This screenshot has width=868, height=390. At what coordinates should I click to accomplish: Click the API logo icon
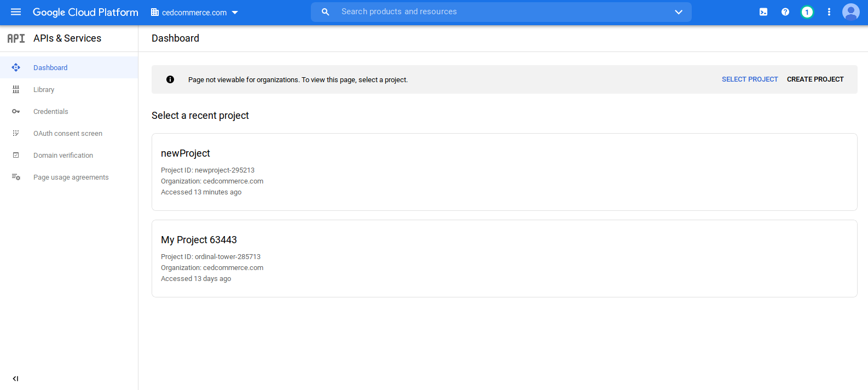[16, 38]
